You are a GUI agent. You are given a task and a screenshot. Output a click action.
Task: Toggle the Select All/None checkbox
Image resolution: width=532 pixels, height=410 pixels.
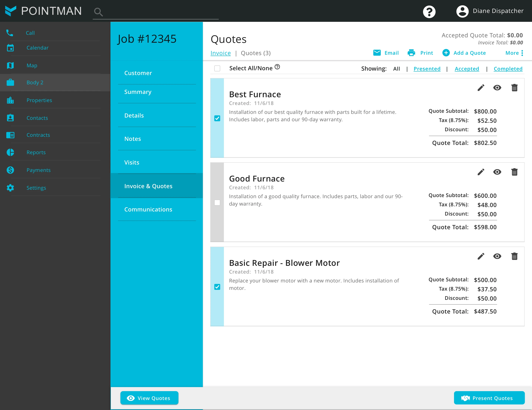coord(217,68)
